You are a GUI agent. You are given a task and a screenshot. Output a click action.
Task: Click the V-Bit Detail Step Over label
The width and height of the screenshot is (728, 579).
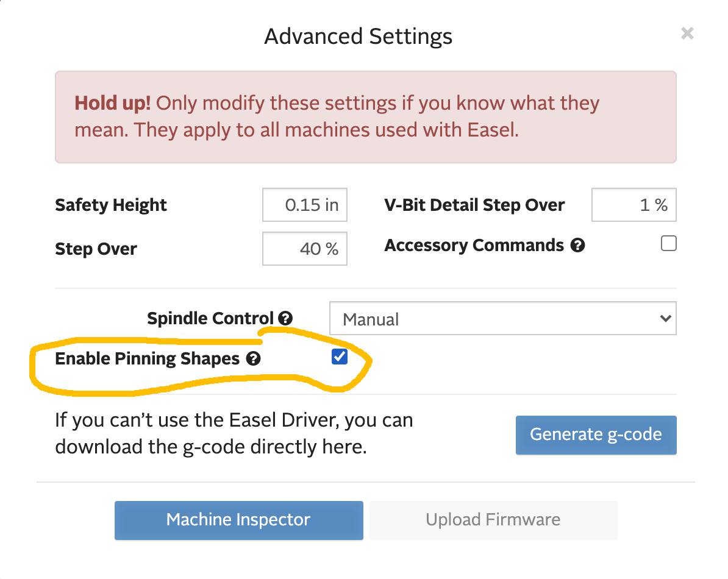[474, 205]
